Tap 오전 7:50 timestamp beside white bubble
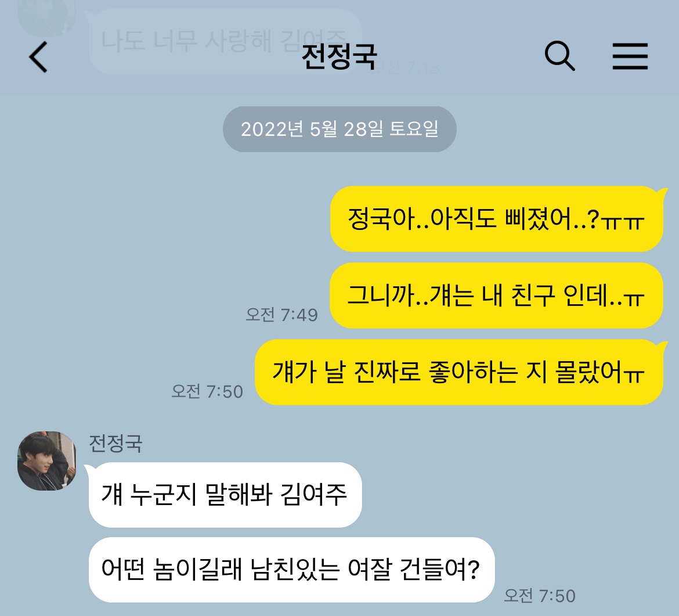Image resolution: width=679 pixels, height=616 pixels. 540,596
